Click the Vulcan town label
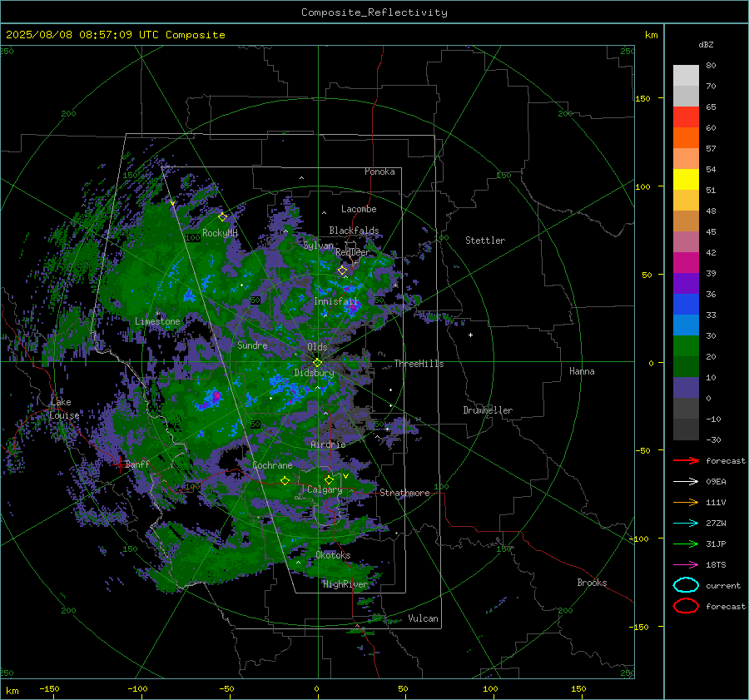Screen dimensions: 749x700 [423, 618]
